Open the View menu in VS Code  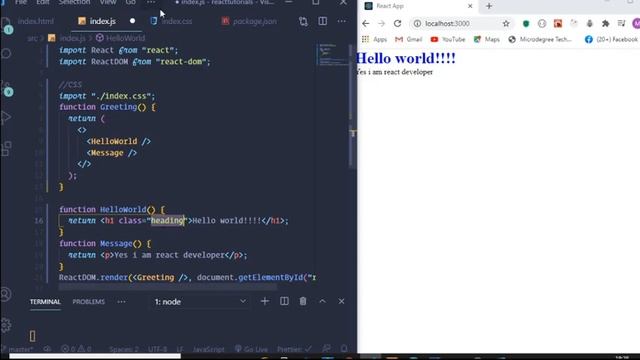point(108,2)
